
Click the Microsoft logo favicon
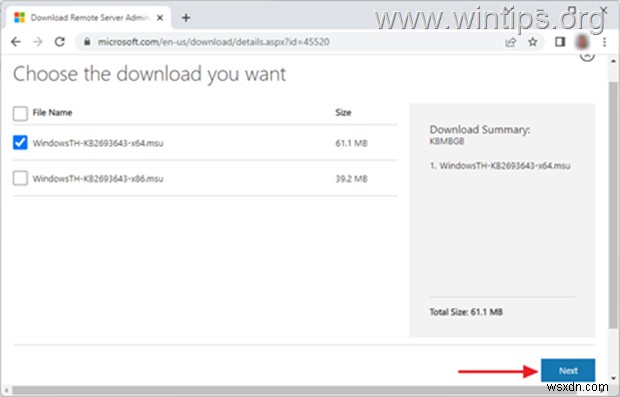pyautogui.click(x=19, y=17)
